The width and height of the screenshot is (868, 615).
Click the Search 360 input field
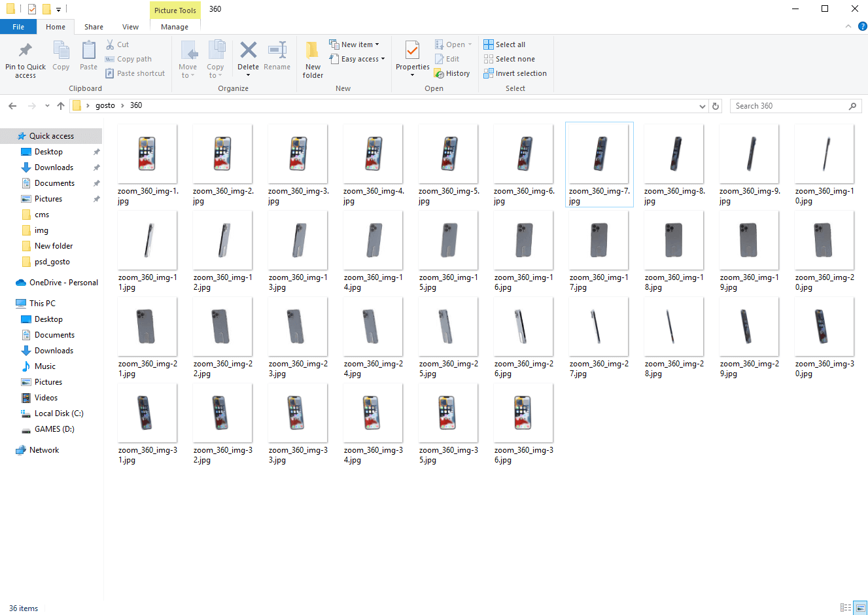[x=788, y=106]
